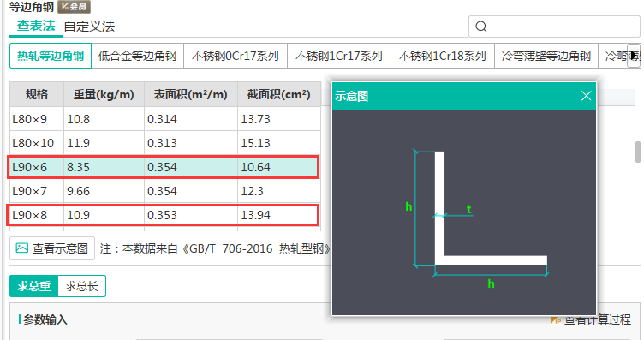The image size is (644, 340).
Task: Toggle calculation mode to 求总重
Action: pyautogui.click(x=34, y=286)
